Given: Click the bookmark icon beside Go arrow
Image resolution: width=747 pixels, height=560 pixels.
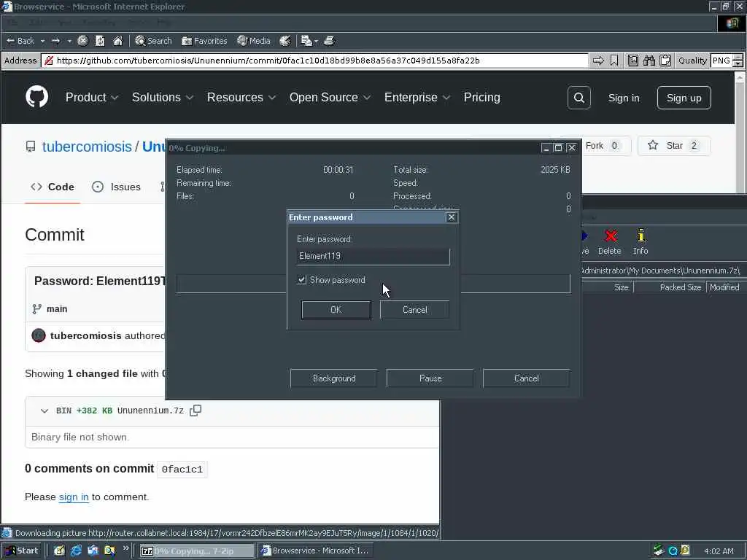Looking at the screenshot, I should tap(614, 61).
